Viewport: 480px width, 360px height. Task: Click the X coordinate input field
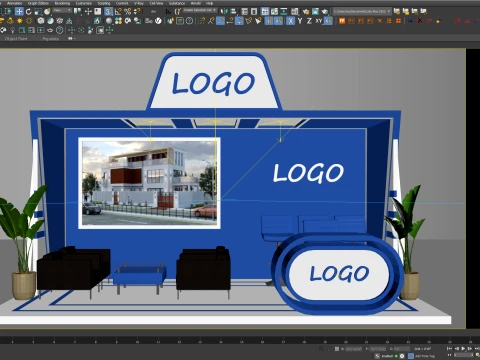point(353,349)
